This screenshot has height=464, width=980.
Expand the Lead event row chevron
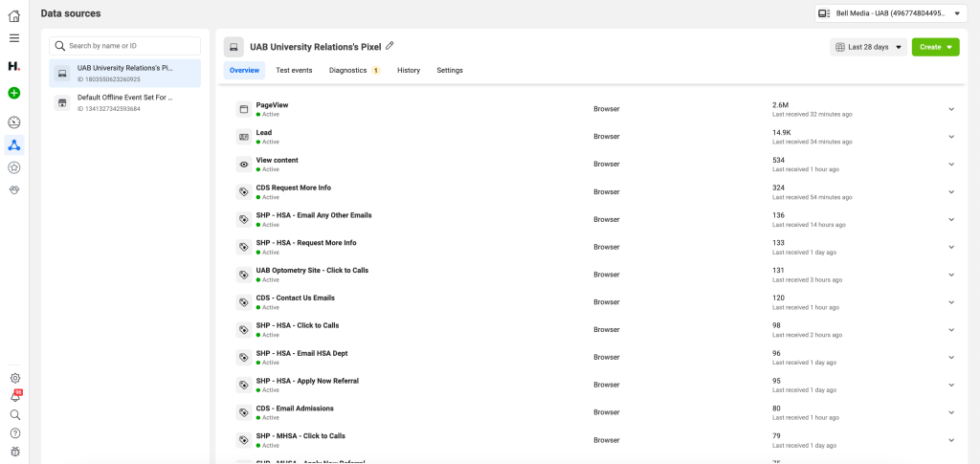[x=950, y=137]
